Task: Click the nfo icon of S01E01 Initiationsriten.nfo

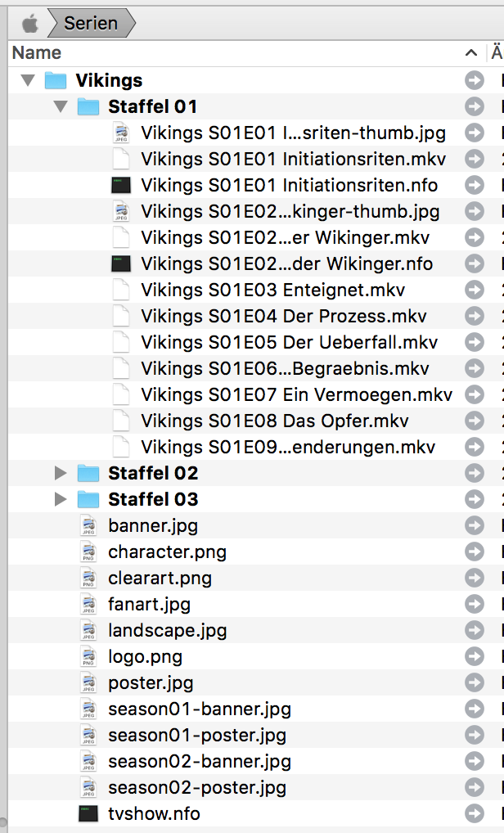Action: pos(121,185)
